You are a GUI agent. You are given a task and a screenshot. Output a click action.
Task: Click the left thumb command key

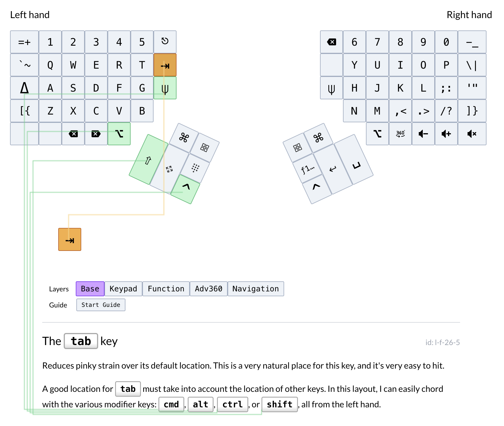(184, 138)
